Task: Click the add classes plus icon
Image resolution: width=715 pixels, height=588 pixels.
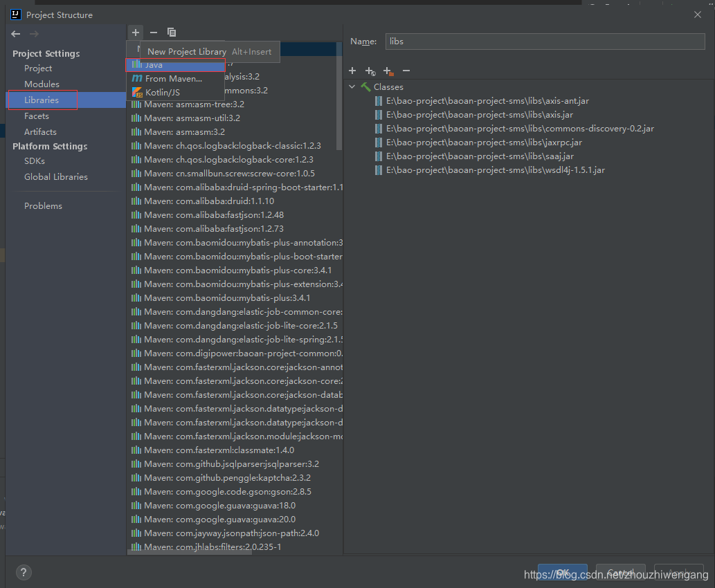Action: [352, 71]
